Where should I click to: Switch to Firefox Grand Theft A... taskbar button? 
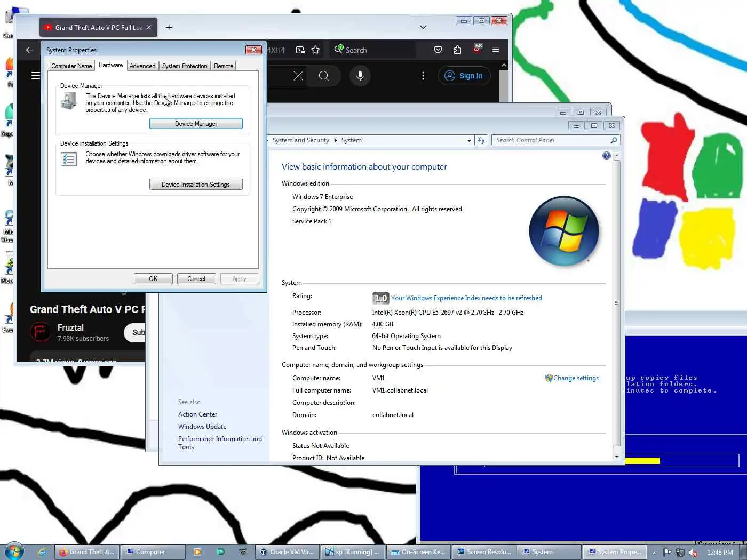pyautogui.click(x=86, y=552)
